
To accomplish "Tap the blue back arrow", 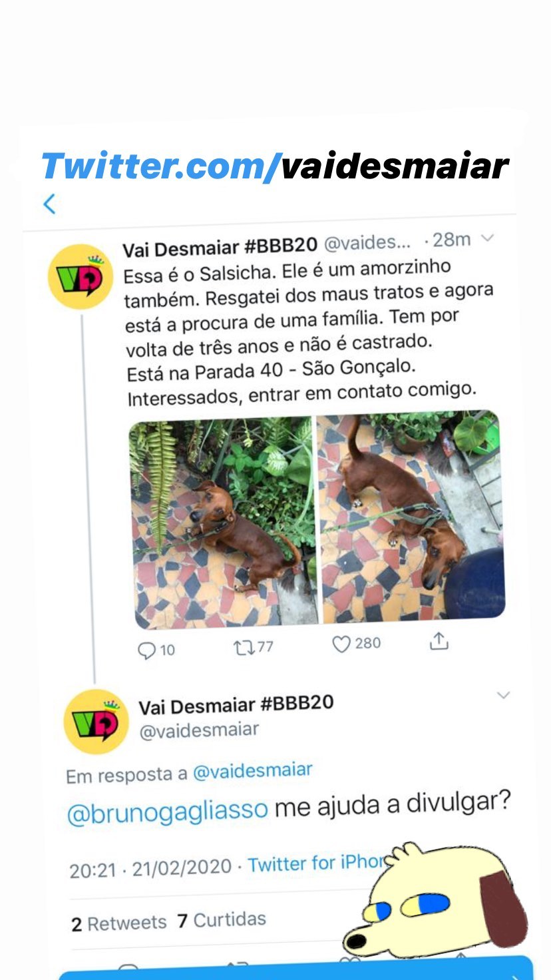I will point(49,204).
